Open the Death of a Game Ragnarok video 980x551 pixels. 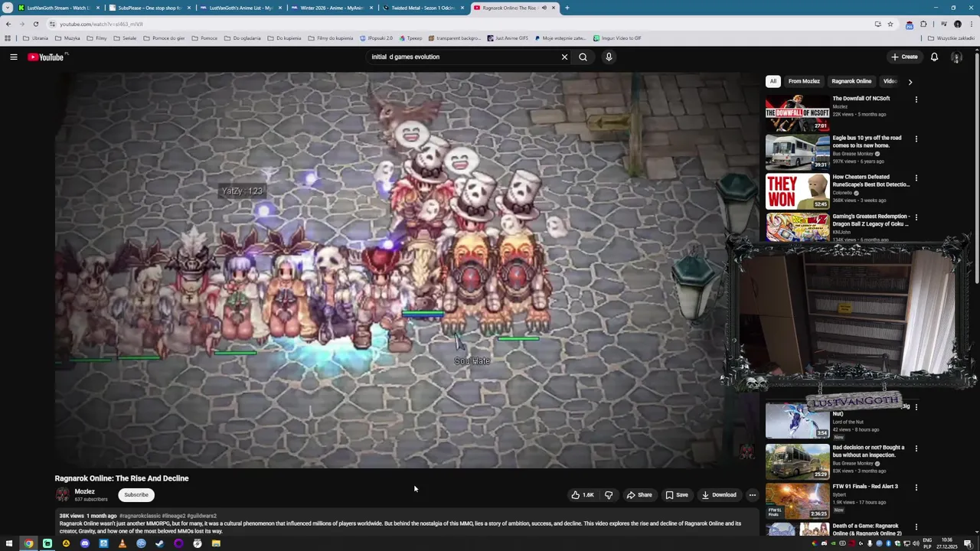(x=797, y=530)
